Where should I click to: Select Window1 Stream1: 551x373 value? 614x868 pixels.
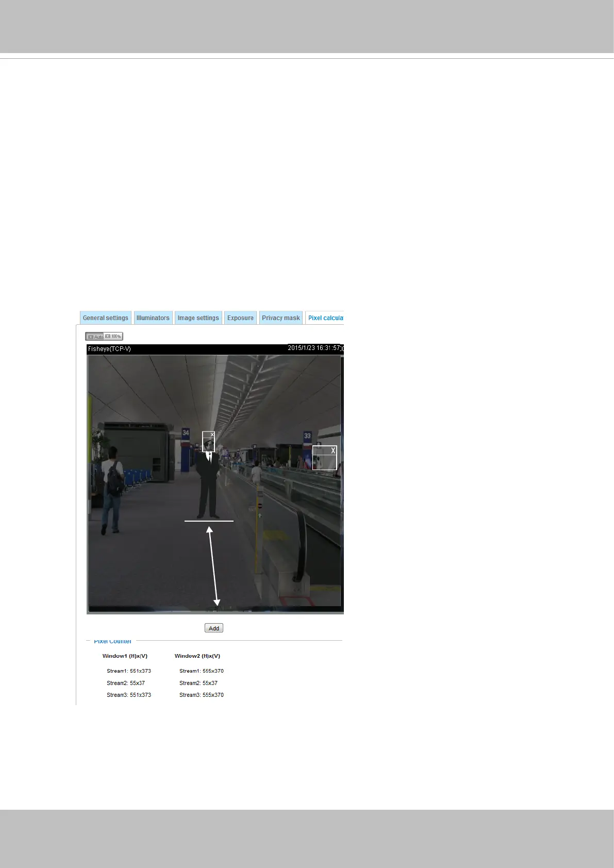pos(129,671)
